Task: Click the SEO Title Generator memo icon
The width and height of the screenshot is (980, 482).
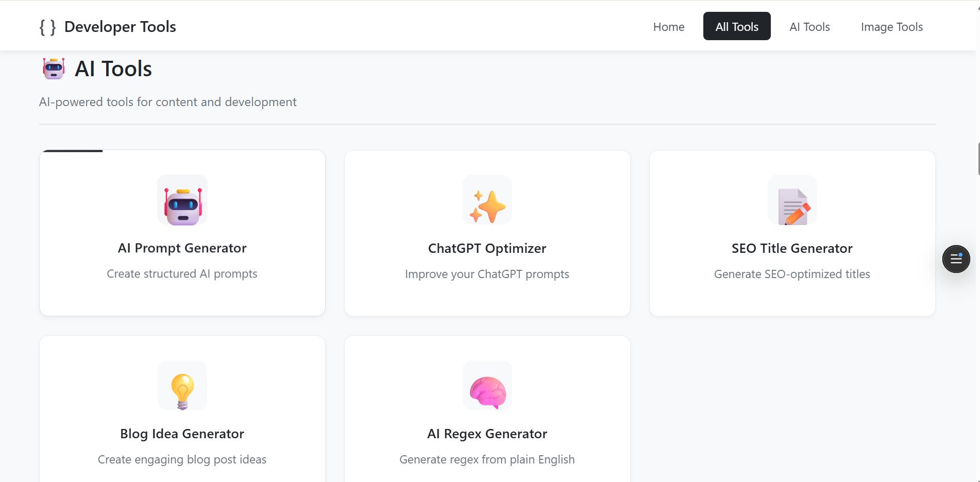Action: pos(792,200)
